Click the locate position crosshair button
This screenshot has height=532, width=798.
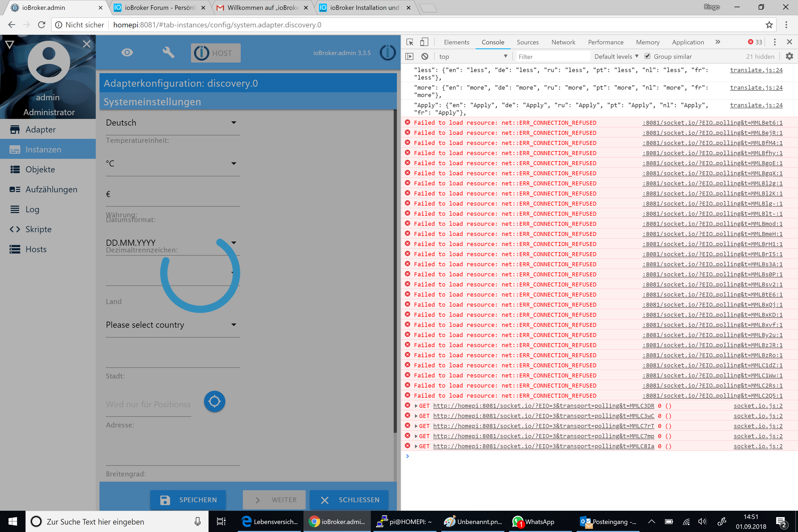(214, 401)
